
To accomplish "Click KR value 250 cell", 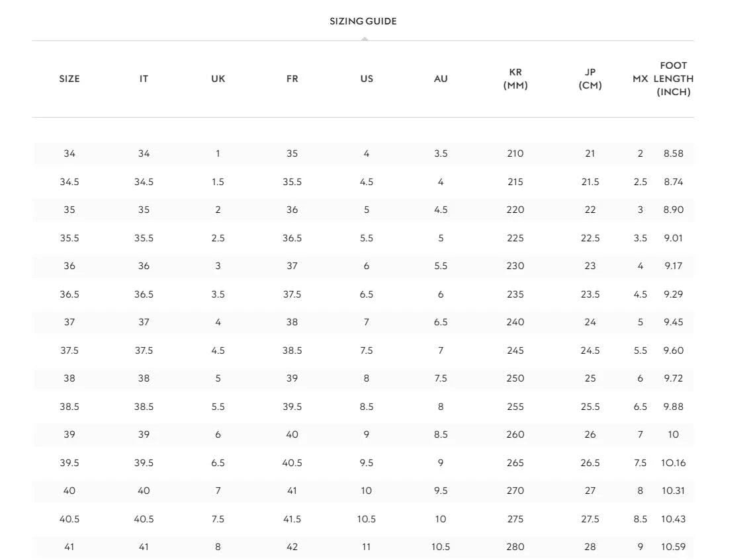I will tap(515, 378).
